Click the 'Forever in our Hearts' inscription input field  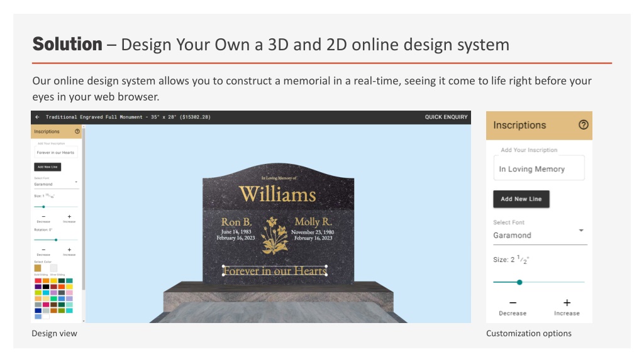[x=55, y=152]
